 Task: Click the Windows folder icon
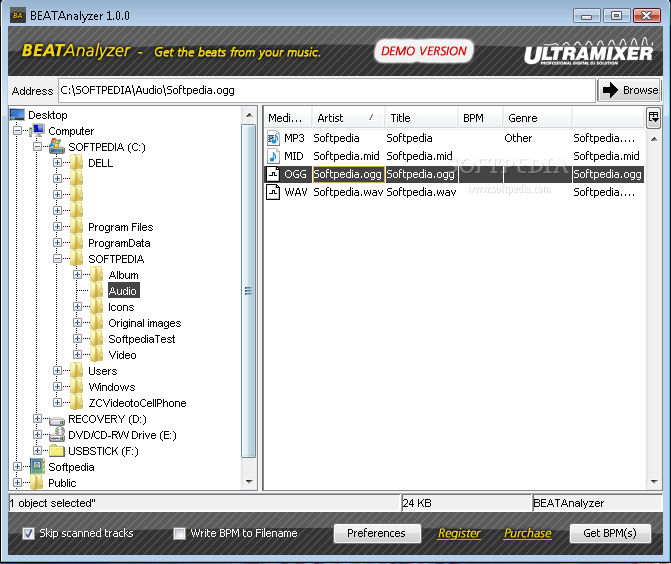77,387
